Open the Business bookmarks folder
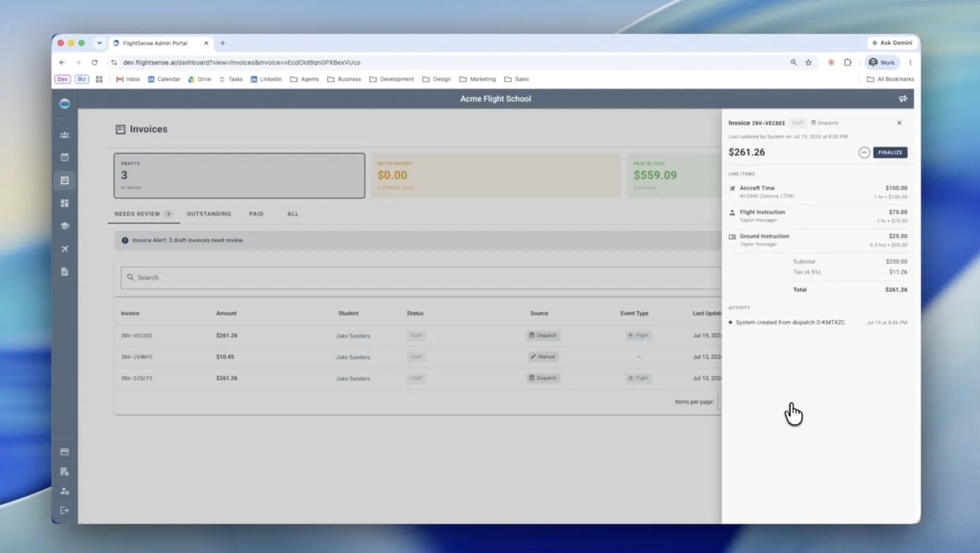 pyautogui.click(x=344, y=79)
